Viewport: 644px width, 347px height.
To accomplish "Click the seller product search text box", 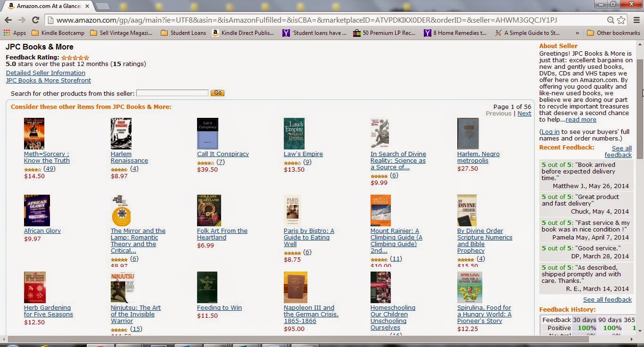I will point(172,93).
